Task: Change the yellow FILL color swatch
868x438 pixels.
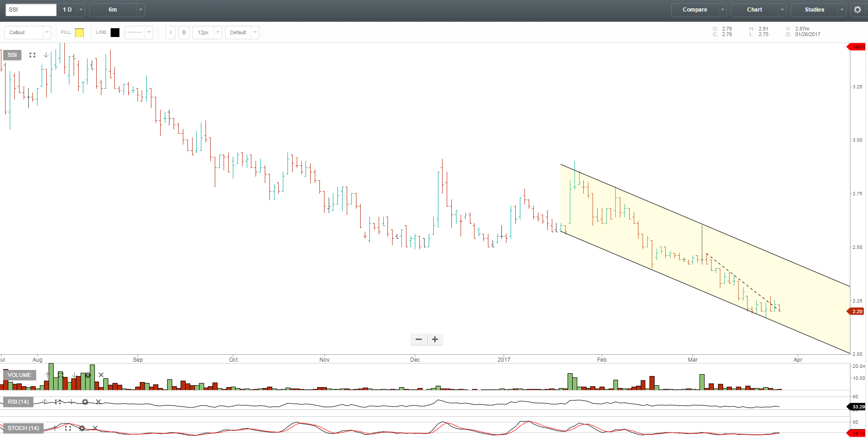Action: 79,32
